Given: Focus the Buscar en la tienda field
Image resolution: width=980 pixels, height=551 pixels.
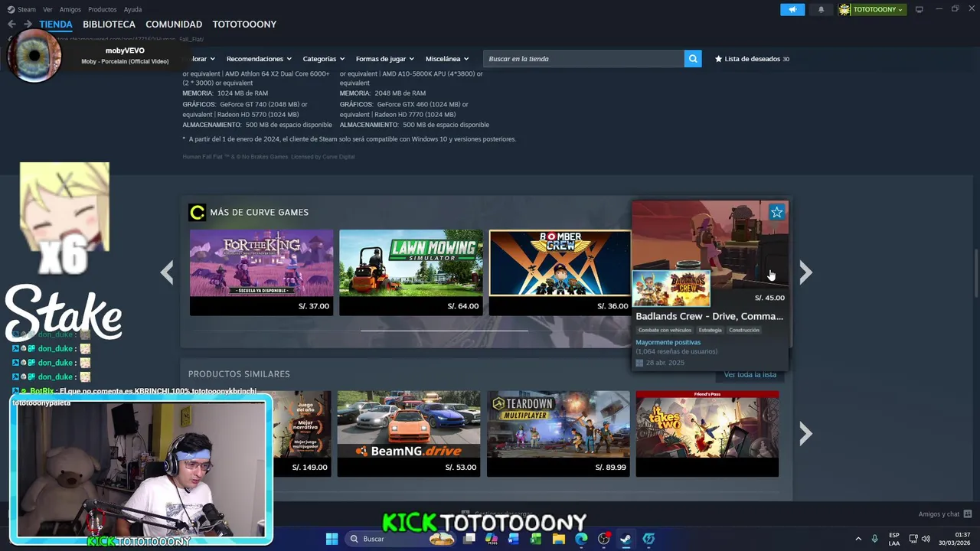Looking at the screenshot, I should click(x=584, y=59).
